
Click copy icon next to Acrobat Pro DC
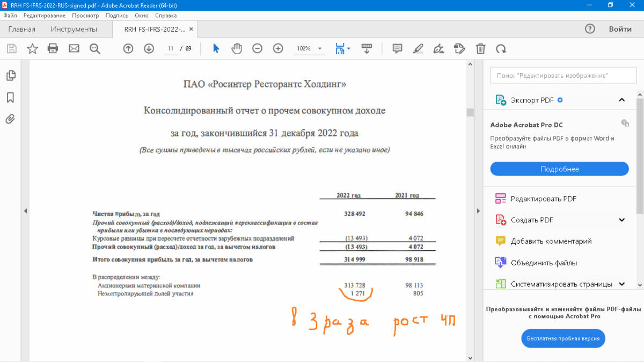click(625, 123)
